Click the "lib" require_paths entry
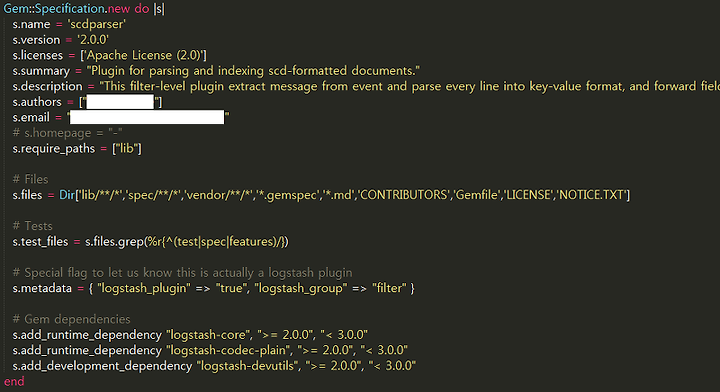Viewport: 720px width, 392px height. point(127,148)
